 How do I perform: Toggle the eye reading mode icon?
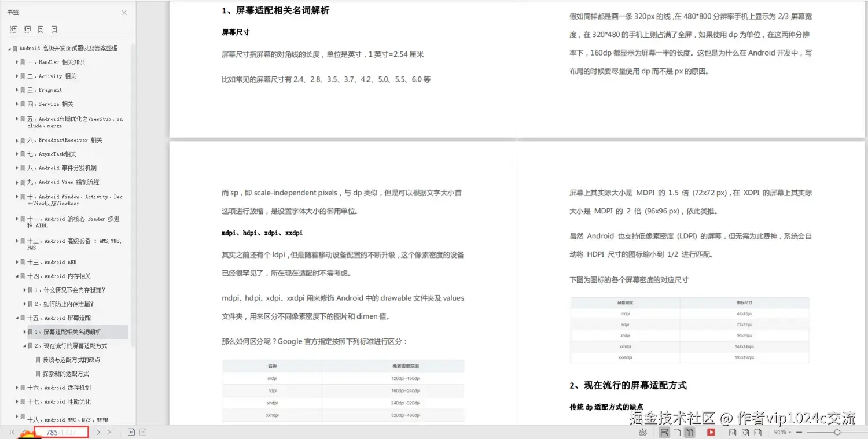tap(643, 432)
